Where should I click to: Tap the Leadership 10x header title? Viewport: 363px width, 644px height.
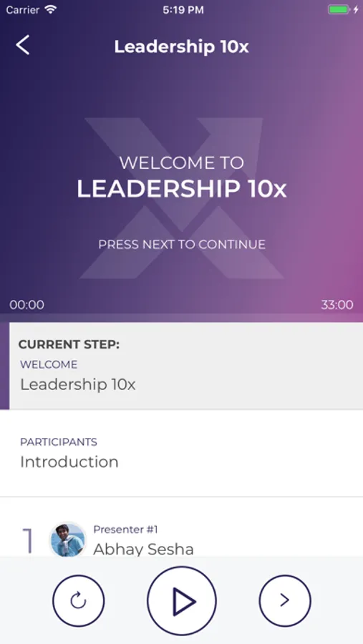(x=181, y=47)
